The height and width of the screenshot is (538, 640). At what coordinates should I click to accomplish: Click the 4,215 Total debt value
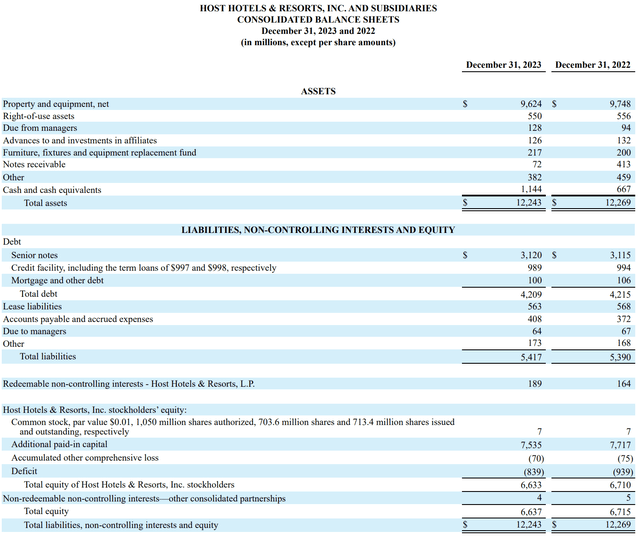(620, 294)
